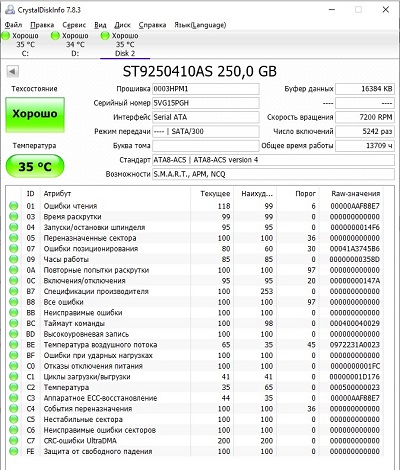Click the Возможности S.M.A.R.T. field
Image resolution: width=400 pixels, height=470 pixels.
point(273,174)
